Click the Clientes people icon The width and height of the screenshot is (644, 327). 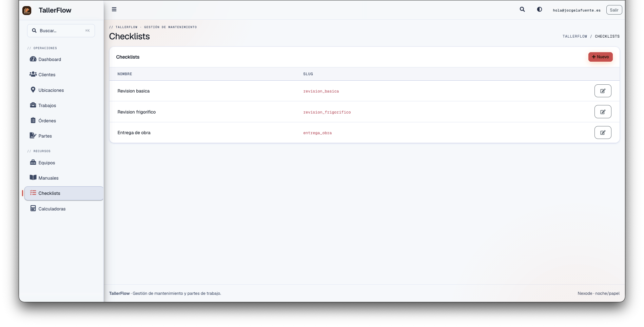33,74
